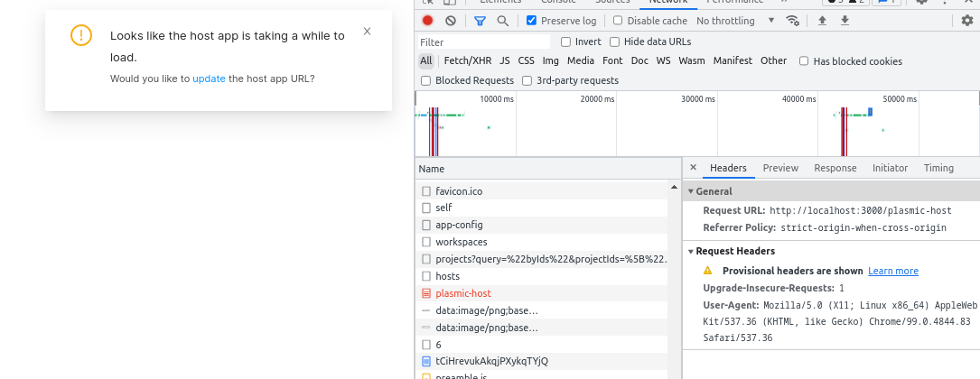
Task: Click the Export HAR download arrow
Action: (x=845, y=21)
